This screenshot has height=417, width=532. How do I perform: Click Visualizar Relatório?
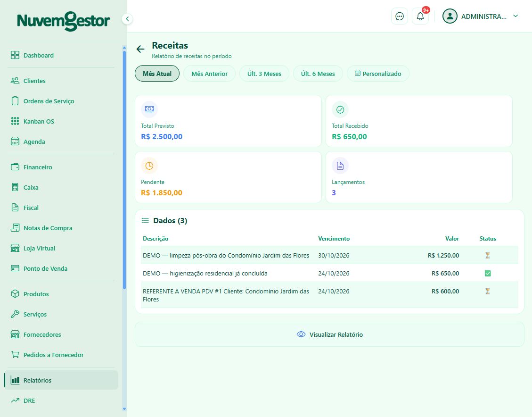click(329, 334)
